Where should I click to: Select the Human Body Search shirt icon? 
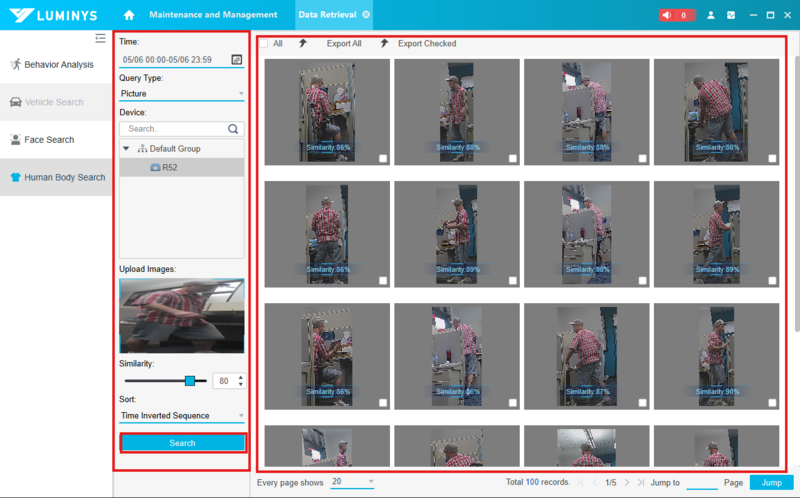(16, 177)
